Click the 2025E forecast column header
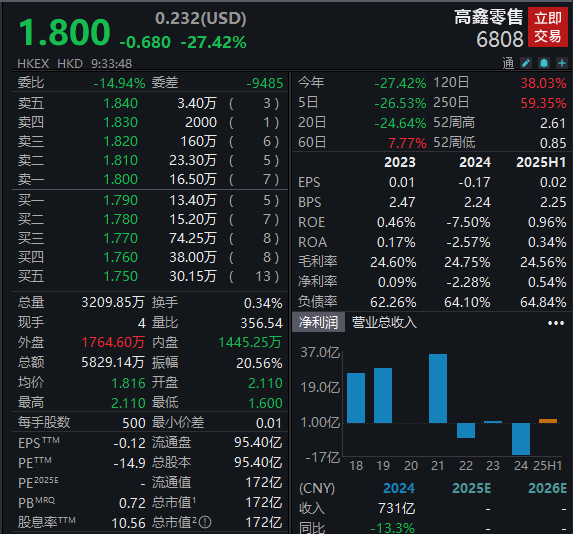 coord(471,488)
